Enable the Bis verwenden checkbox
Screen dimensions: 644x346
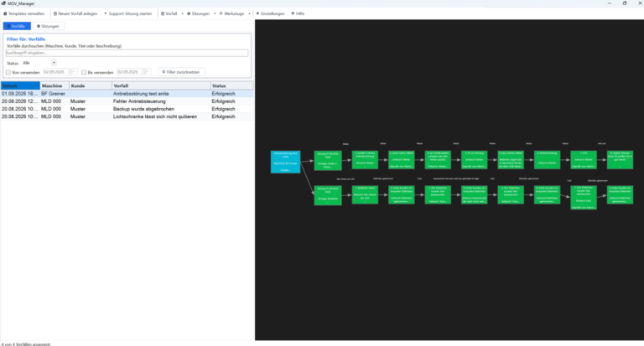click(84, 72)
